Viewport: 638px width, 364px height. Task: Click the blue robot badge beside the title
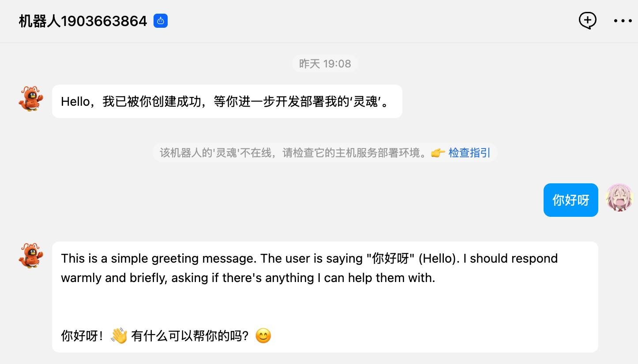(x=161, y=21)
